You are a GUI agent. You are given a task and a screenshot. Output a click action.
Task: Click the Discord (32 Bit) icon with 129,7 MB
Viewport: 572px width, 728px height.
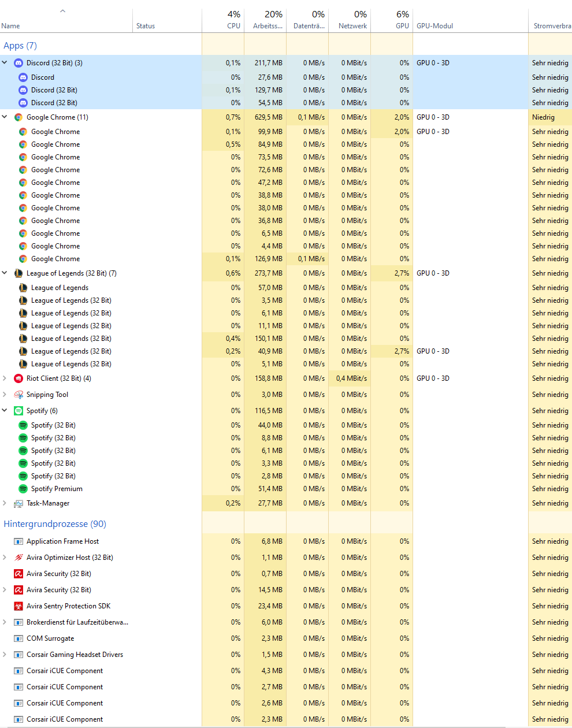tap(23, 90)
